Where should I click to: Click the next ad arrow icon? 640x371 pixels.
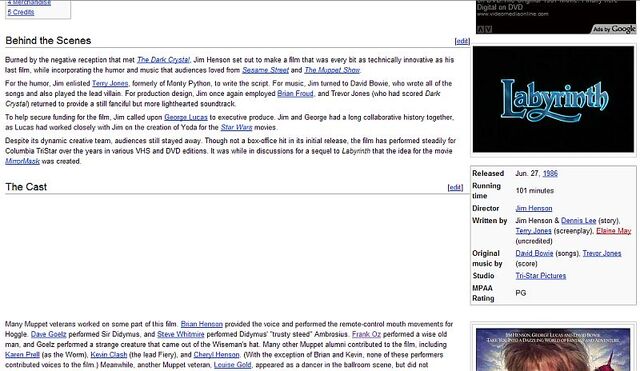coord(489,29)
